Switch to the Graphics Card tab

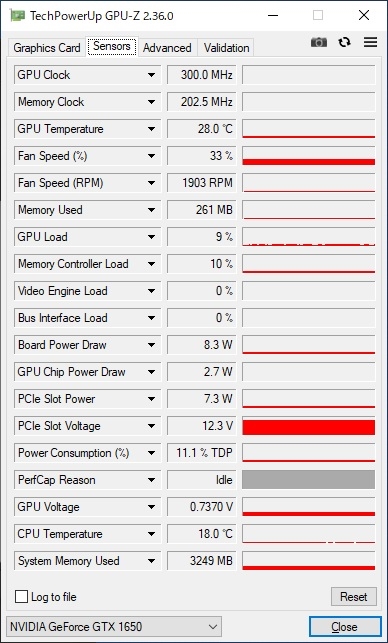(46, 48)
